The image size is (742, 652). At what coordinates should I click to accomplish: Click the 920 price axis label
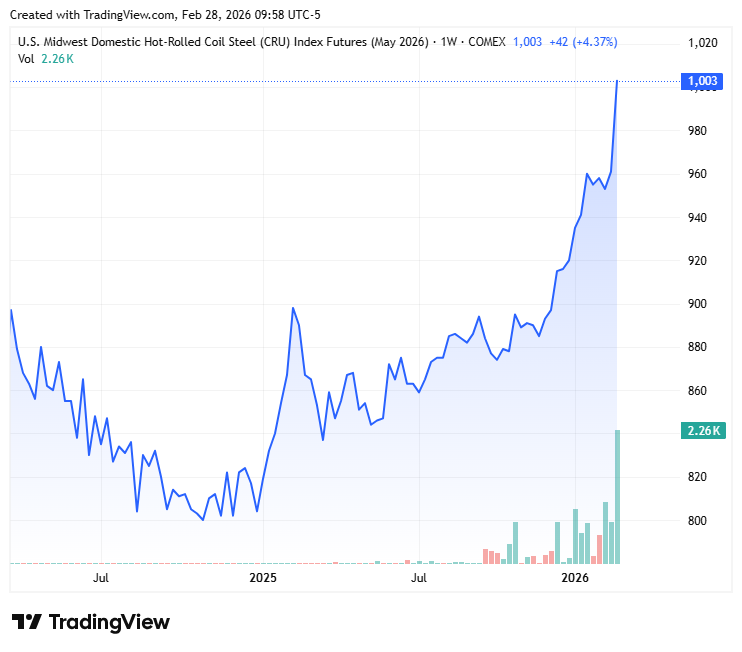[x=697, y=261]
